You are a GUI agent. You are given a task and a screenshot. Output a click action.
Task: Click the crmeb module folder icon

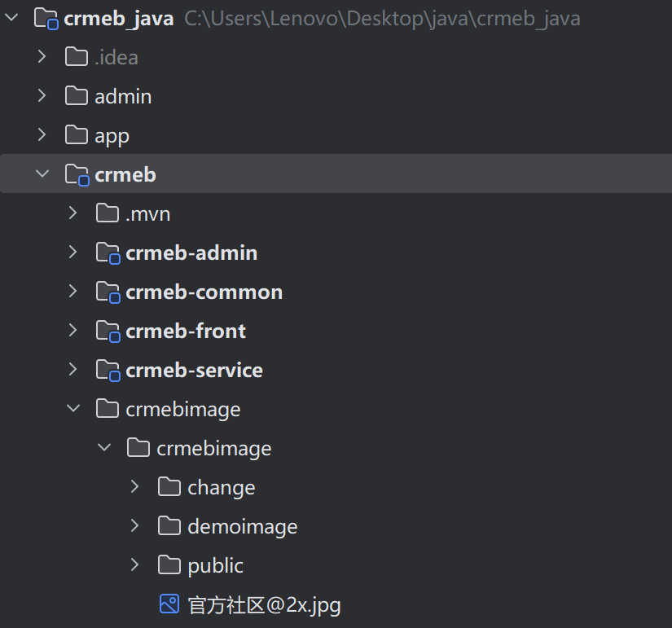77,175
